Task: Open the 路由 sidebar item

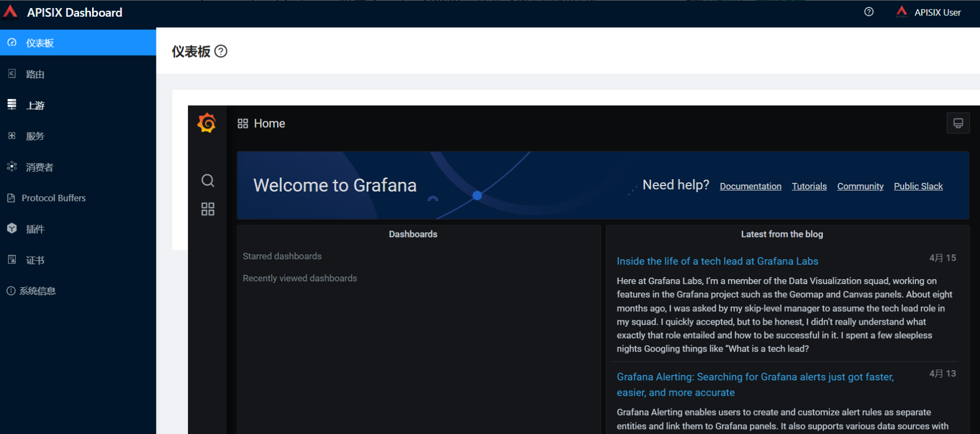Action: (x=78, y=74)
